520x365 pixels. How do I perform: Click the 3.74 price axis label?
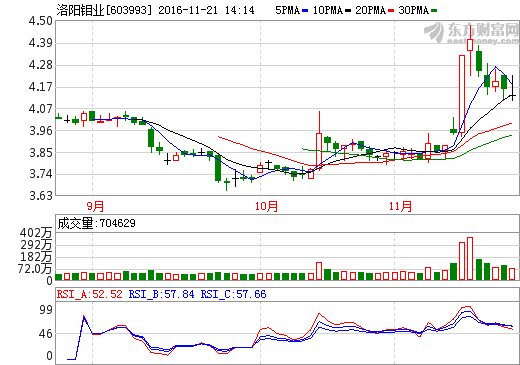(x=41, y=174)
